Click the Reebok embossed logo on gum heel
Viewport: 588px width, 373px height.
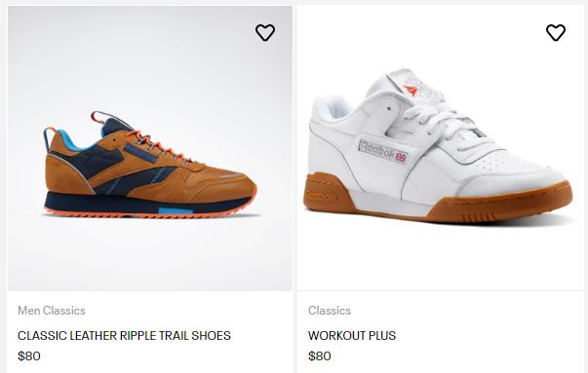click(x=321, y=196)
